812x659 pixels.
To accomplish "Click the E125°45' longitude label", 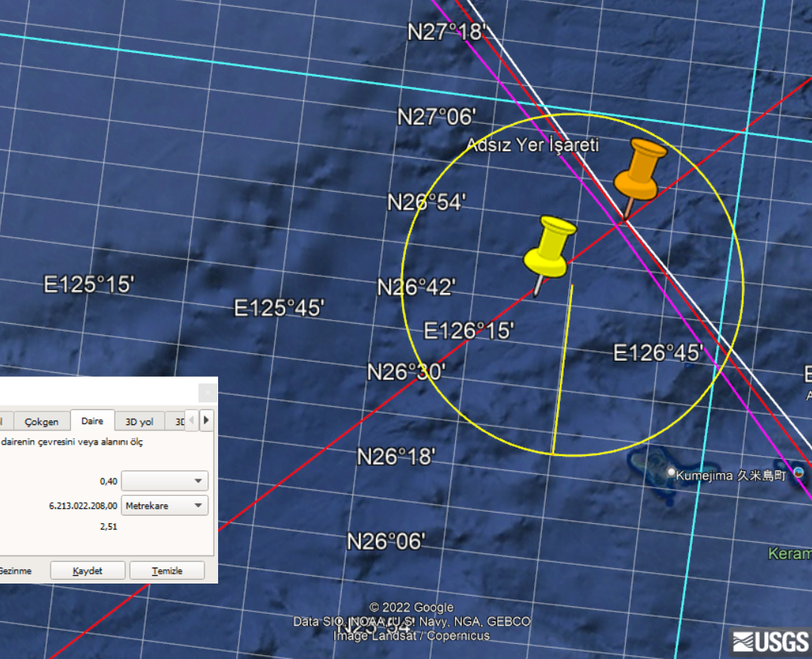I will [279, 308].
